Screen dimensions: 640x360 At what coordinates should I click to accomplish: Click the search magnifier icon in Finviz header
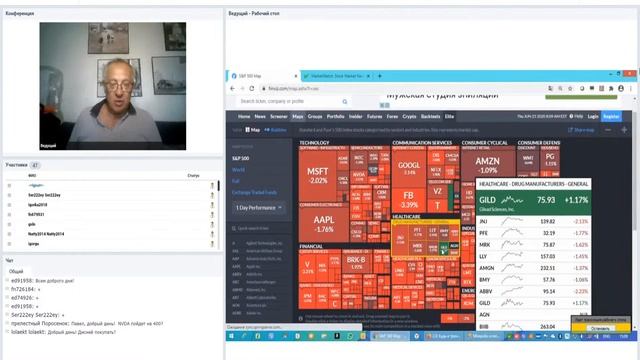coord(344,101)
